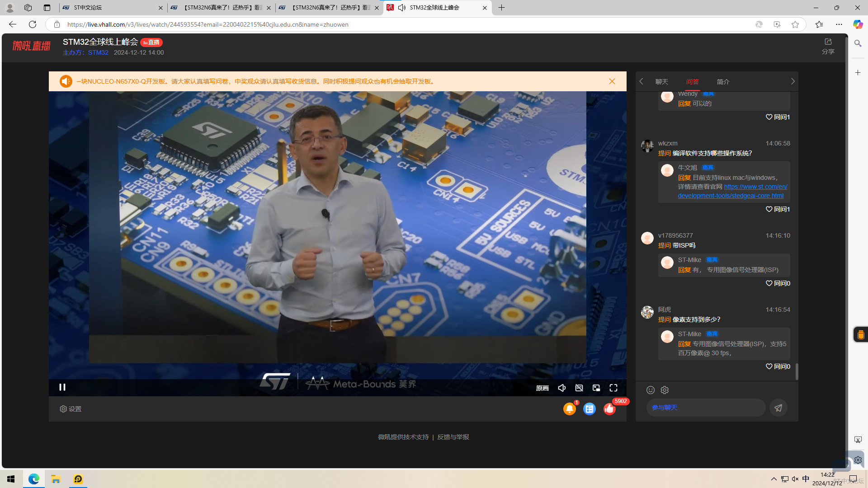This screenshot has height=488, width=868.
Task: Close the orange announcement banner
Action: (612, 81)
